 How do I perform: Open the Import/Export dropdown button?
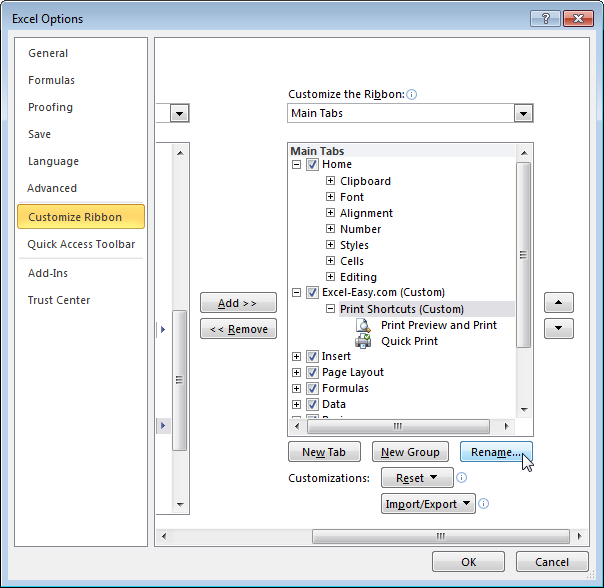(x=428, y=504)
